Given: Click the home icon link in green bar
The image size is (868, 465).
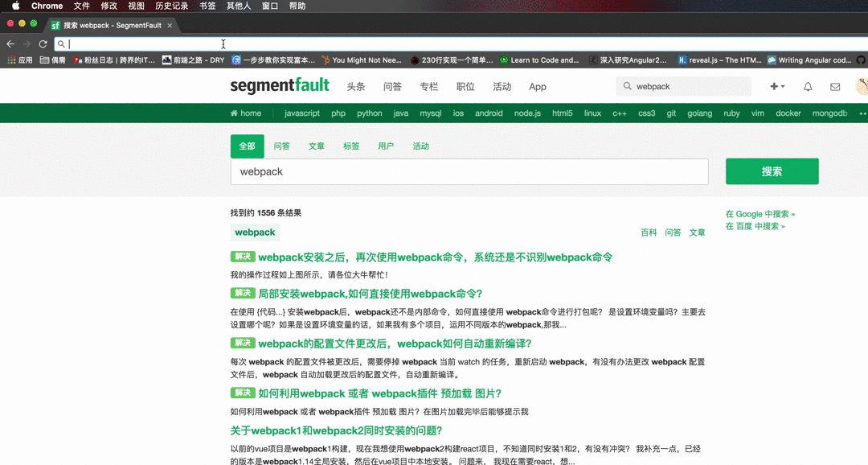Looking at the screenshot, I should 246,113.
